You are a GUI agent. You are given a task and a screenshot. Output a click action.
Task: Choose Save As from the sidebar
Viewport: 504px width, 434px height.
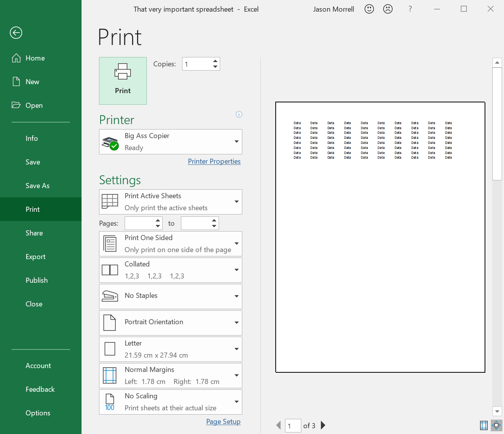41,186
